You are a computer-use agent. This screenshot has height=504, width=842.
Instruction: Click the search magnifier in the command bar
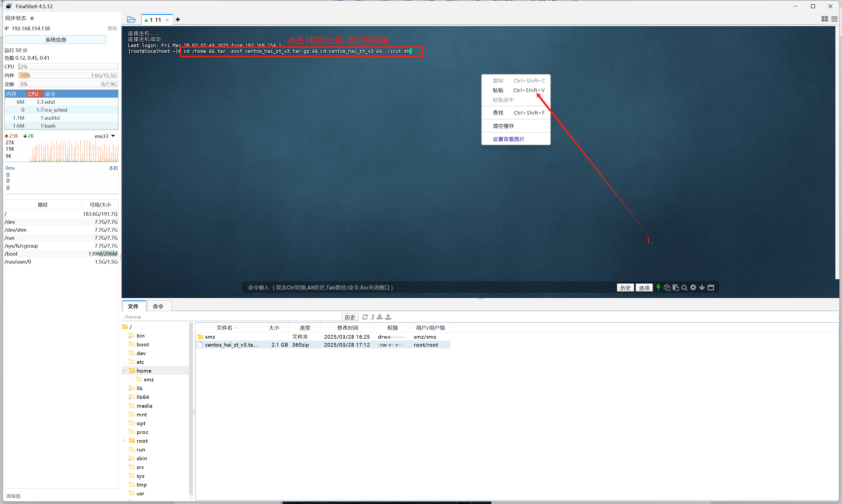[x=684, y=288]
